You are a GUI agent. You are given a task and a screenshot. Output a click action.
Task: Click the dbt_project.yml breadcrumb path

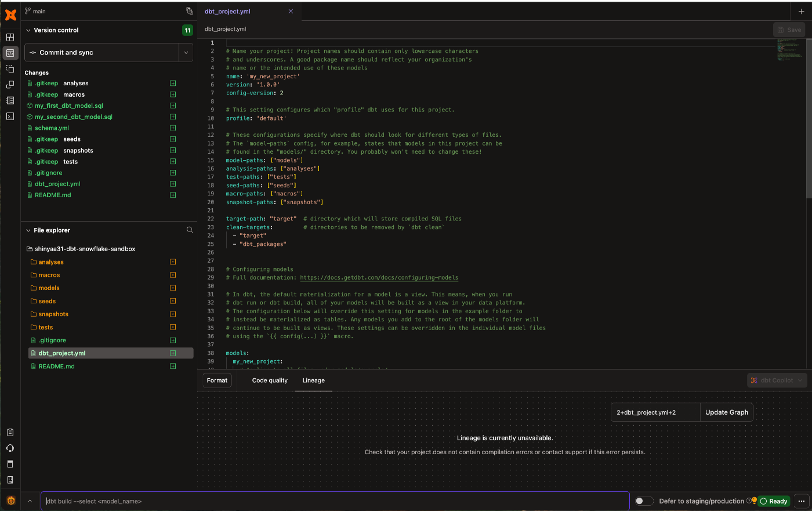click(x=225, y=29)
